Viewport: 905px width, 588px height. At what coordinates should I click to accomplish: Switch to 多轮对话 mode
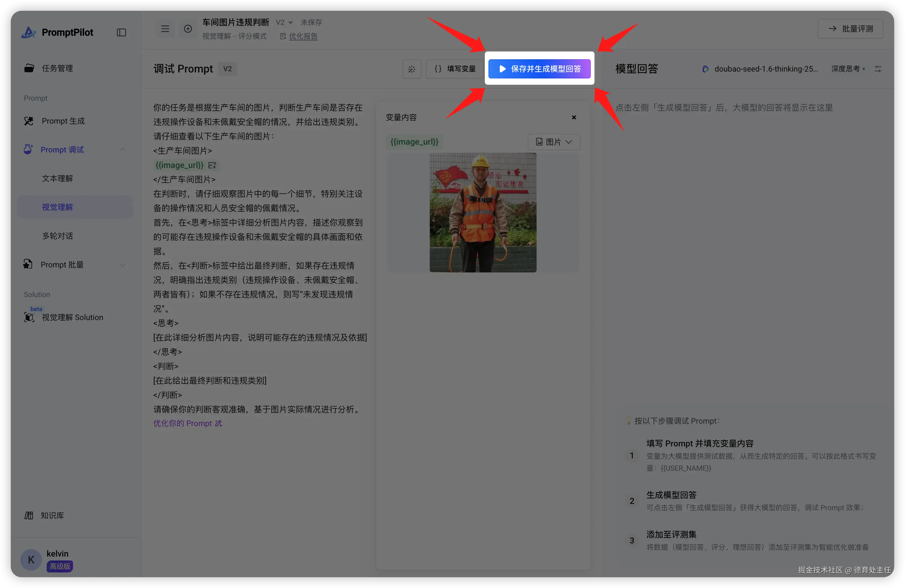point(57,236)
